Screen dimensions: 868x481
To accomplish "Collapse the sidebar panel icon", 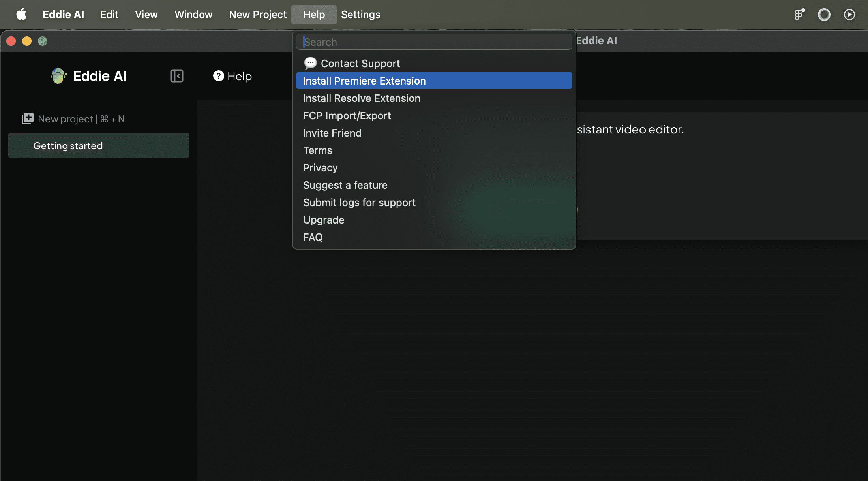I will coord(176,76).
